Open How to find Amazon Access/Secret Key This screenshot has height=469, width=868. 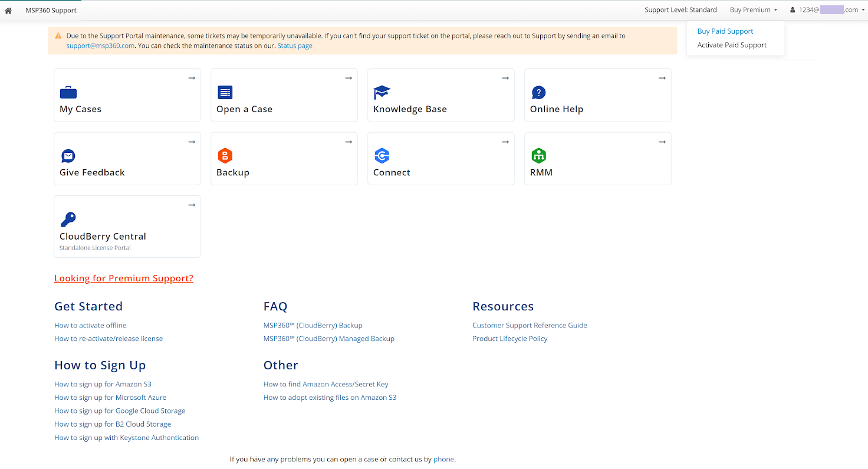point(326,384)
